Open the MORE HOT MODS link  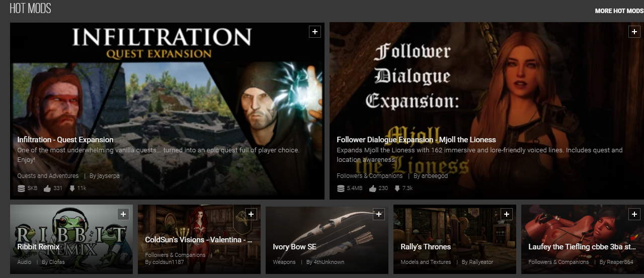(x=619, y=11)
